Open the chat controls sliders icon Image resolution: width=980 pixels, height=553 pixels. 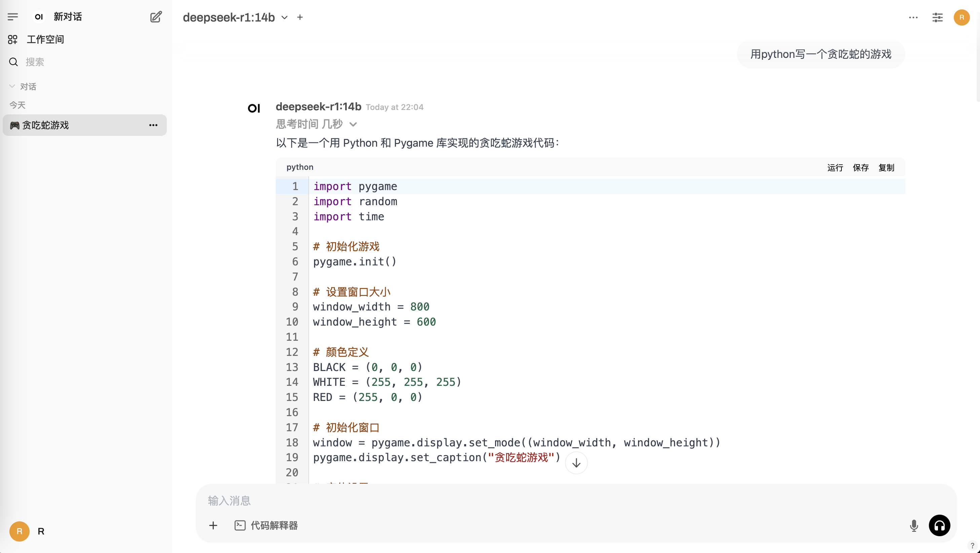click(x=937, y=17)
